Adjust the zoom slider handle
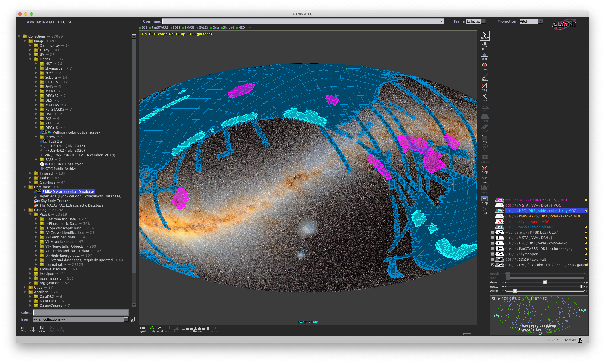The image size is (605, 364). coord(515,291)
